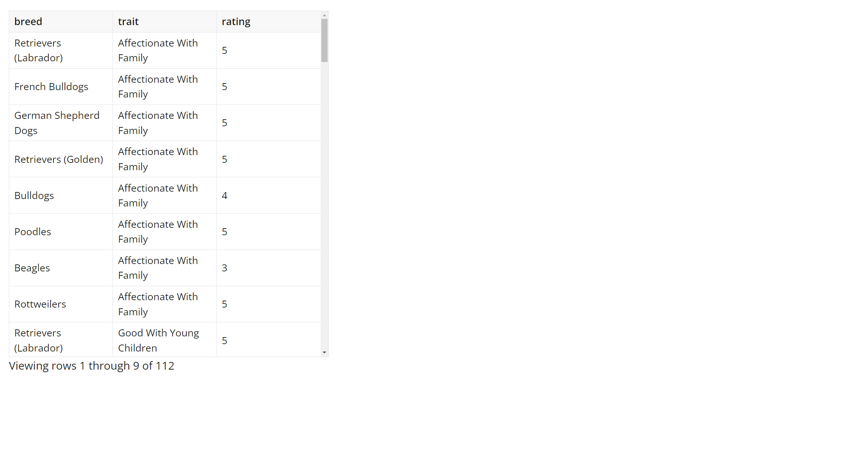Screen dimensions: 868x473
Task: Select the Rottweilers row
Action: [60, 304]
